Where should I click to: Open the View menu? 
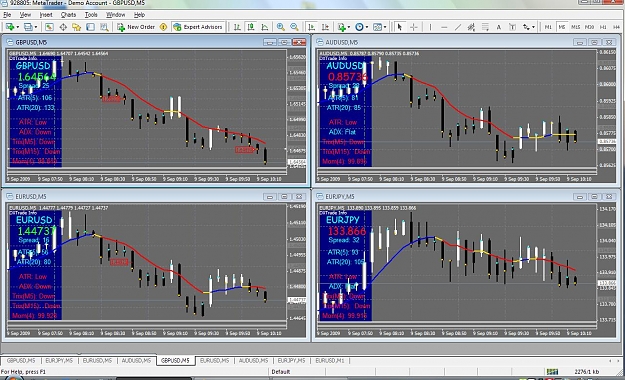coord(25,15)
